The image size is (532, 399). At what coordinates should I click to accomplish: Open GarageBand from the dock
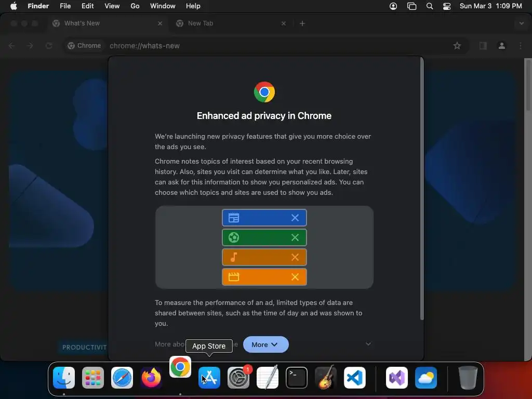(326, 378)
